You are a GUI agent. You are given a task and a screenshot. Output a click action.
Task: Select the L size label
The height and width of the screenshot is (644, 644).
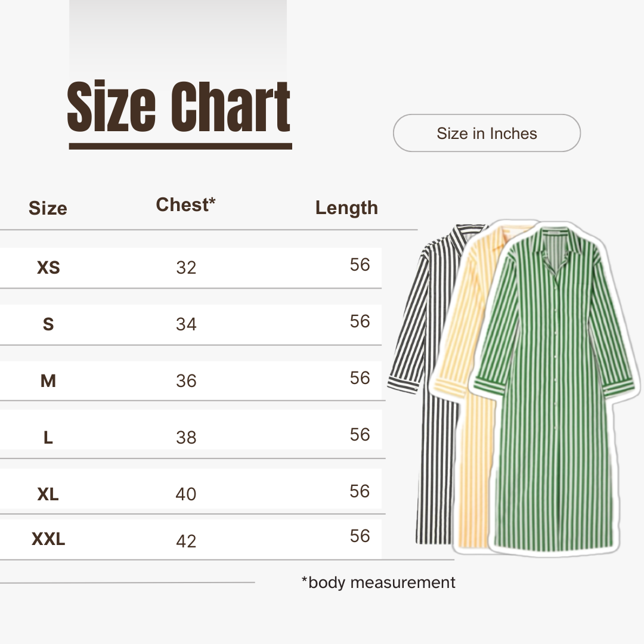pos(48,438)
